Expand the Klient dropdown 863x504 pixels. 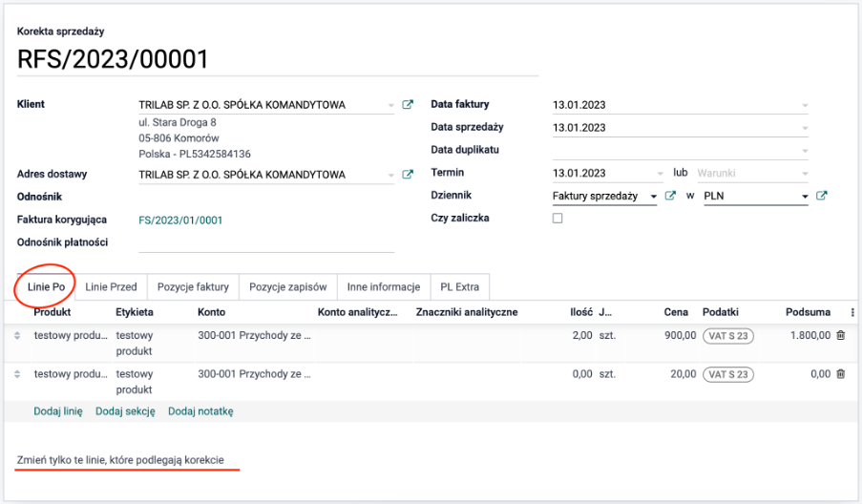pyautogui.click(x=390, y=105)
